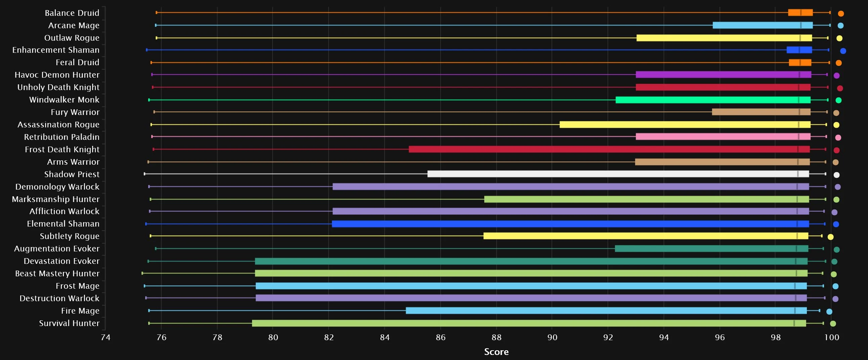Select the Augmentation Evoker label

pyautogui.click(x=57, y=249)
